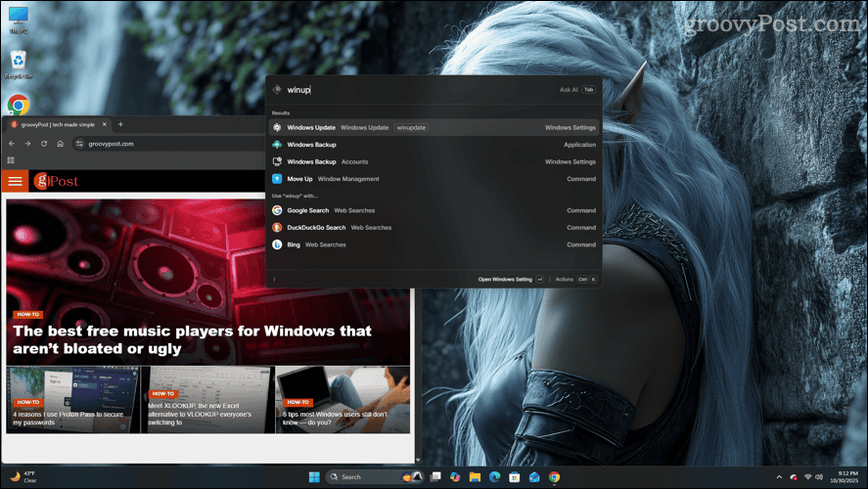The width and height of the screenshot is (868, 489).
Task: Open the Recycle Bin desktop icon
Action: pyautogui.click(x=19, y=65)
